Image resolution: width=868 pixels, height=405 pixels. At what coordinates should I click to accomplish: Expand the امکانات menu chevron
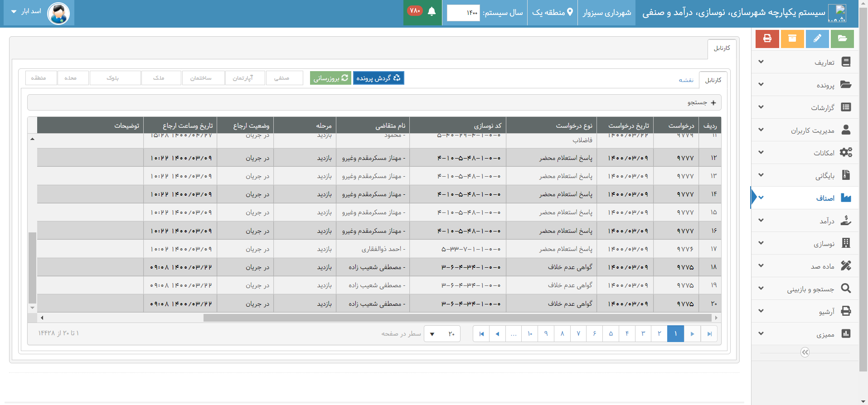(761, 152)
